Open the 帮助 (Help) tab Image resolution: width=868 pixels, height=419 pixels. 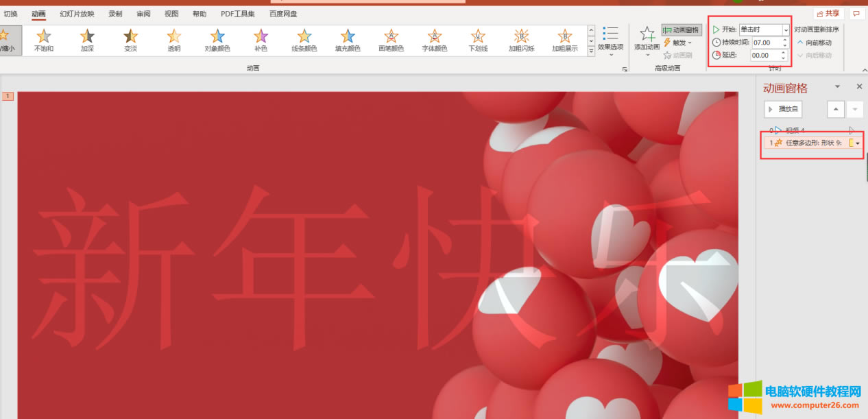coord(200,14)
